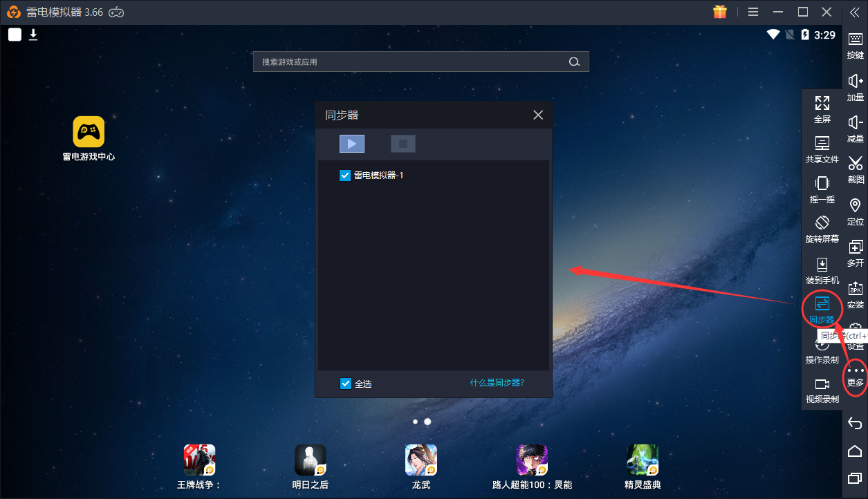Click the Android home button

855,451
